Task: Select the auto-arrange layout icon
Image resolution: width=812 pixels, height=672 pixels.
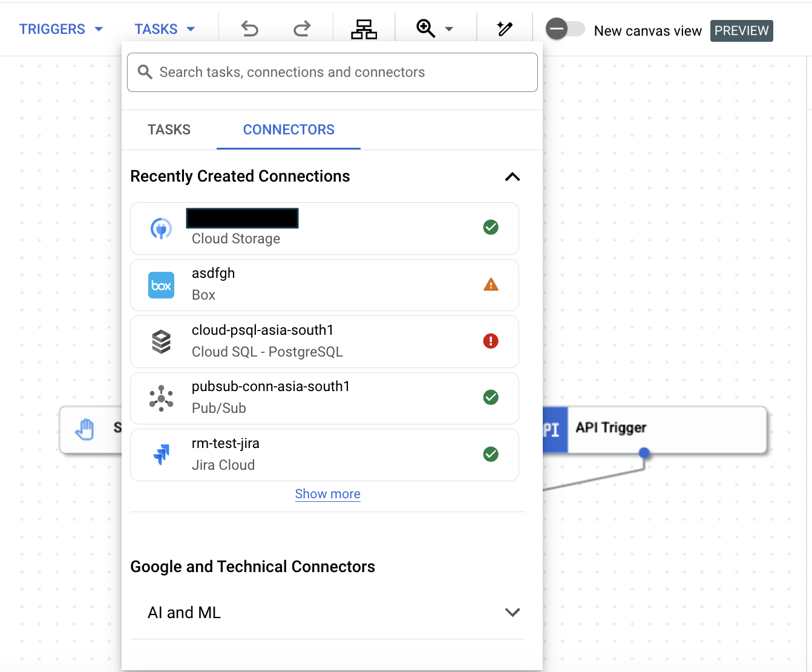Action: (364, 28)
